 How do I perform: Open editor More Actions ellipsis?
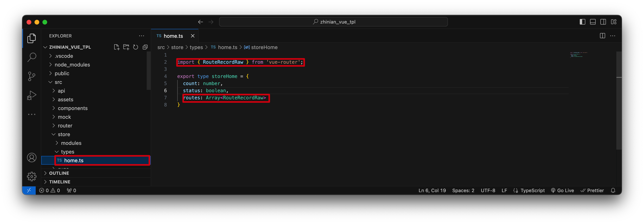[x=613, y=36]
